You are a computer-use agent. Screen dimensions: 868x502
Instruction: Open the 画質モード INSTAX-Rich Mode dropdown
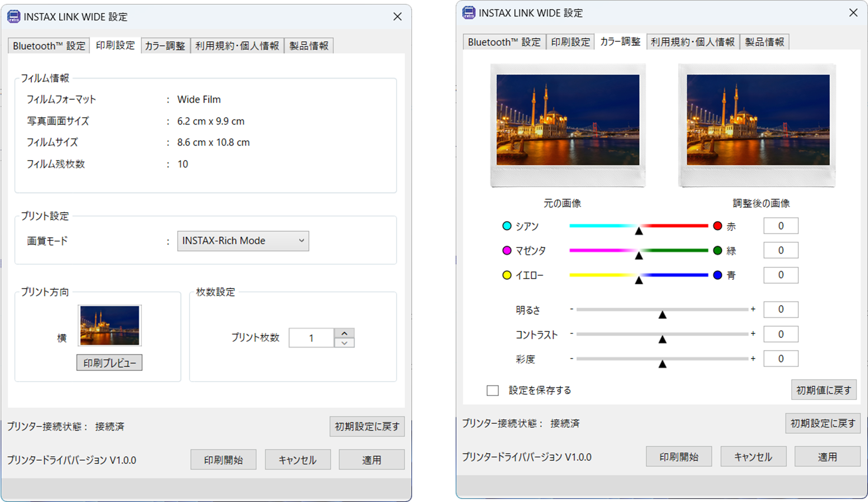[x=243, y=241]
